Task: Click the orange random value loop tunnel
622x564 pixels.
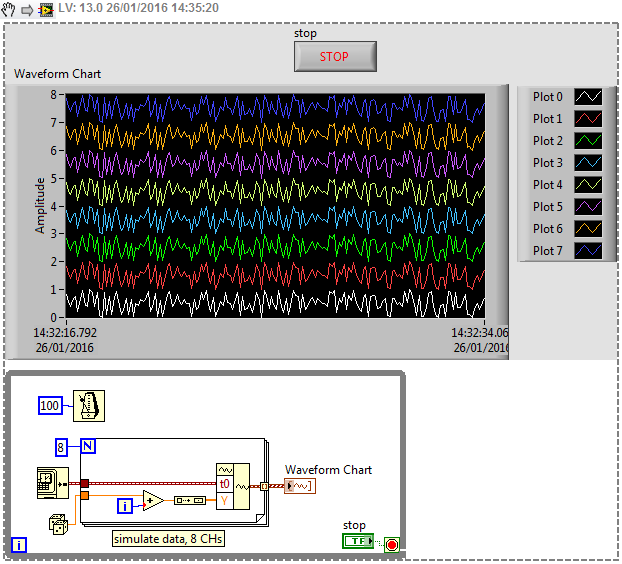Action: (84, 495)
